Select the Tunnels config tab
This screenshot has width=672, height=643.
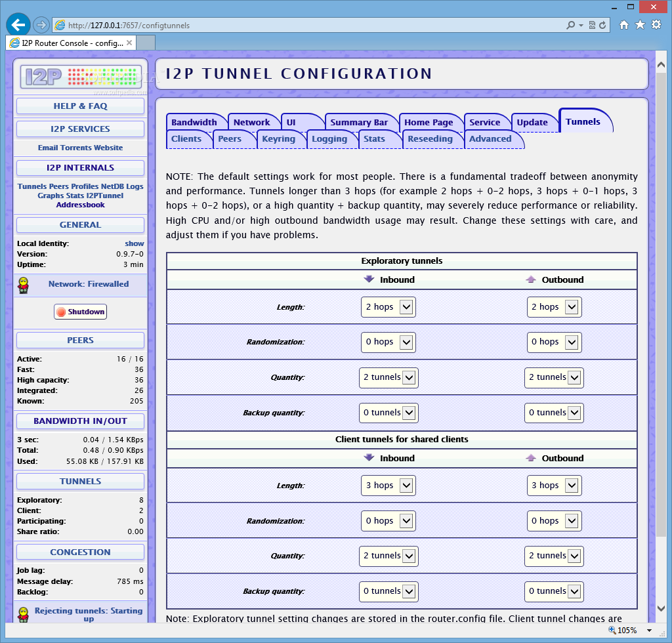pos(583,121)
